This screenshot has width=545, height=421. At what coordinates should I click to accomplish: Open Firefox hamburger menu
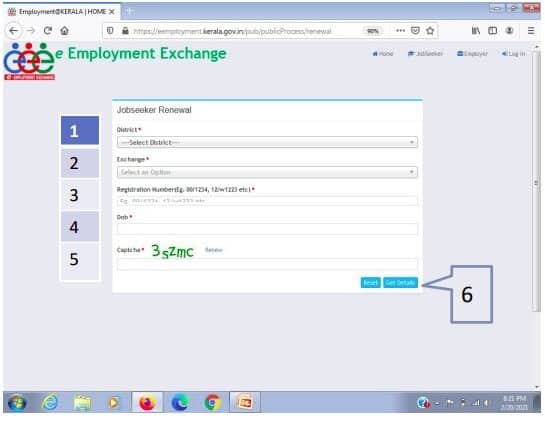tap(531, 31)
